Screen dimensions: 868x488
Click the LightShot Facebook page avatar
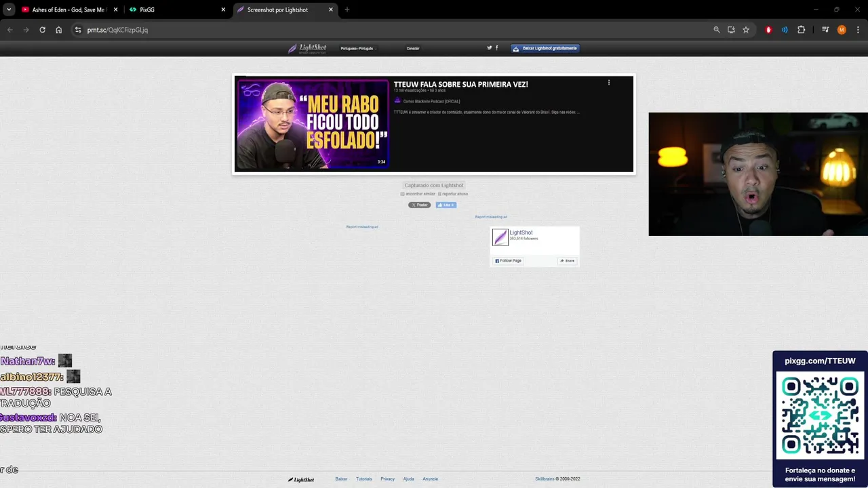[x=500, y=237]
